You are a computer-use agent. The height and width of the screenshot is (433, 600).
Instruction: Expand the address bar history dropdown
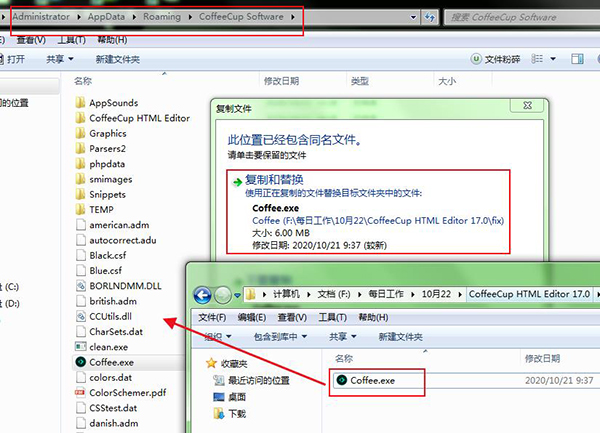413,17
